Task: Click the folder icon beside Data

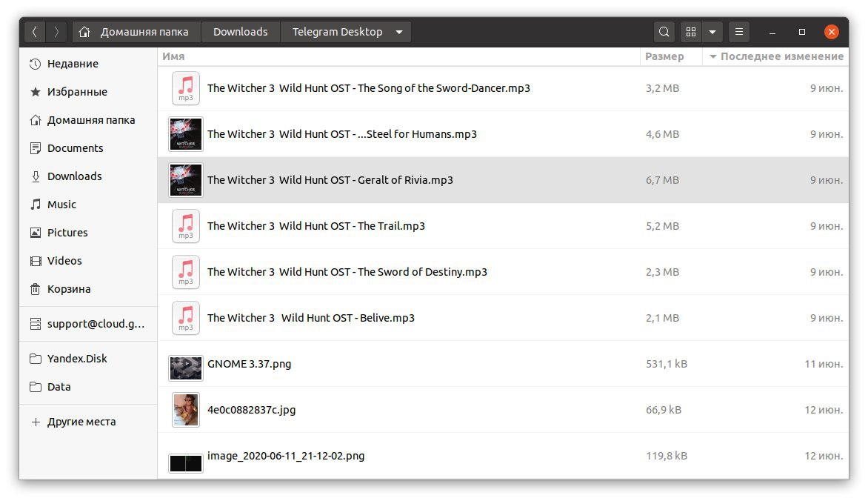Action: (x=36, y=387)
